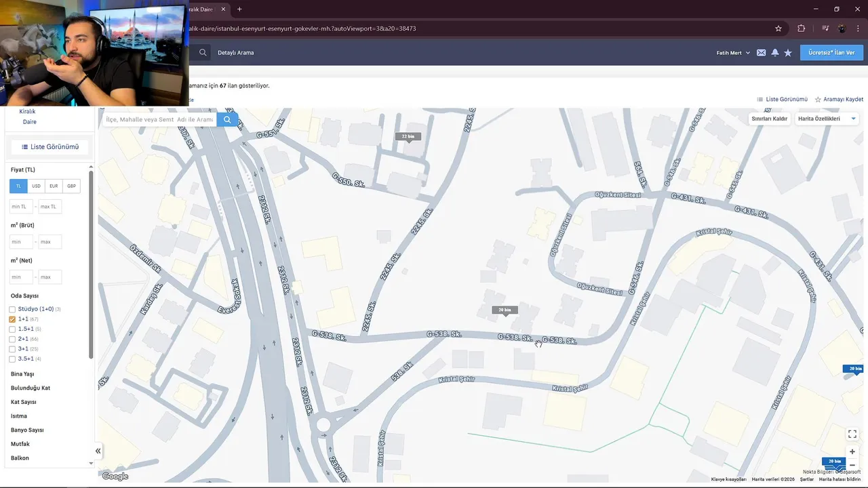
Task: Check the Stüdyo (1+0) room option
Action: pyautogui.click(x=12, y=310)
